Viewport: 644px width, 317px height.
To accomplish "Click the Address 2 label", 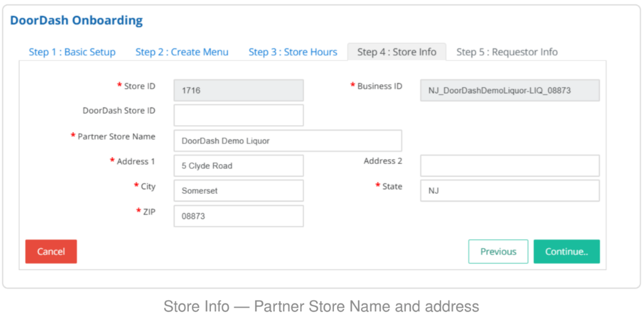I will (383, 161).
